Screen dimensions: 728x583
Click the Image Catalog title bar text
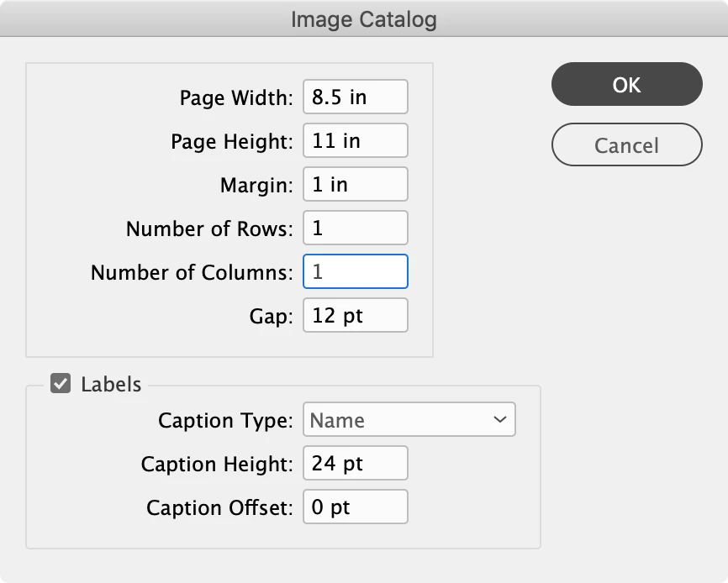point(363,19)
